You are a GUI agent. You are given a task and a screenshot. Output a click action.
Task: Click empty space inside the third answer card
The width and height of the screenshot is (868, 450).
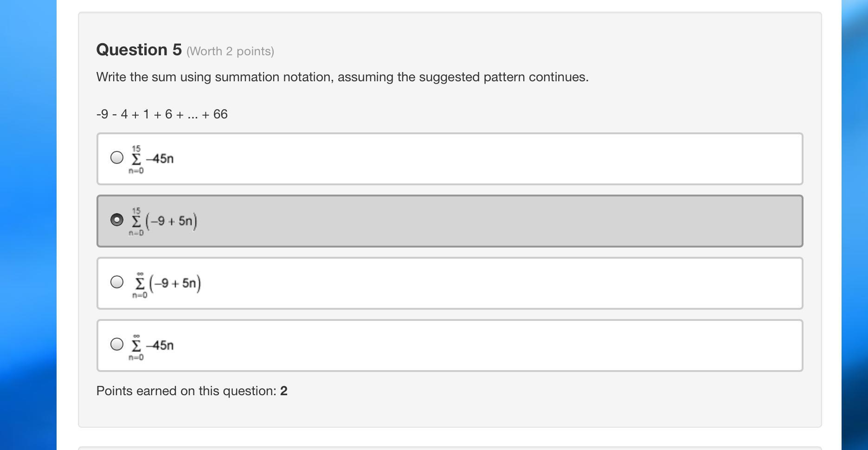pyautogui.click(x=464, y=283)
